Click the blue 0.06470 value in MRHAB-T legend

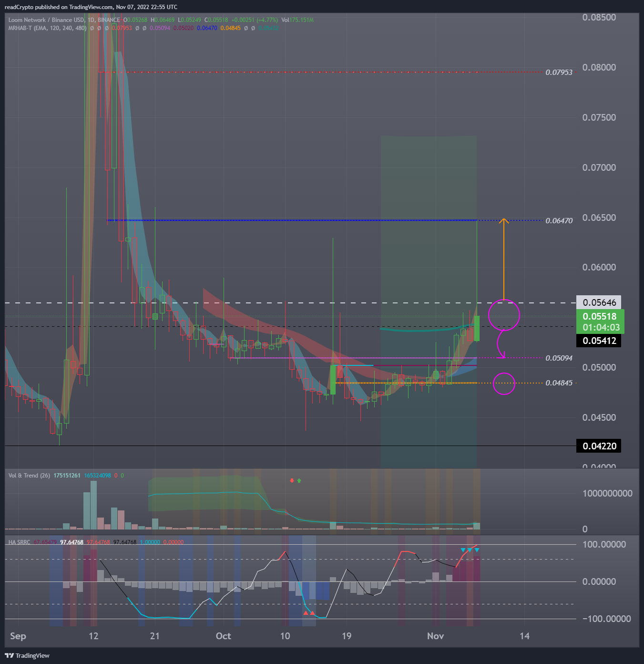point(207,28)
